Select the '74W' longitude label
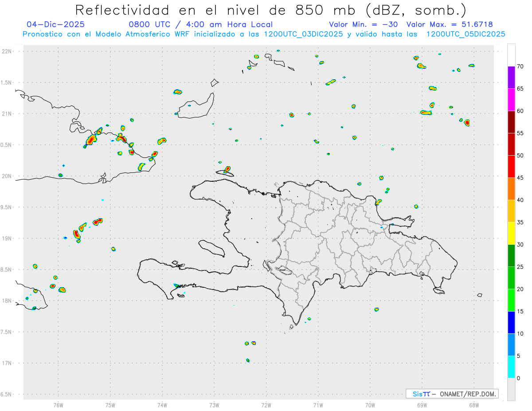 (162, 405)
